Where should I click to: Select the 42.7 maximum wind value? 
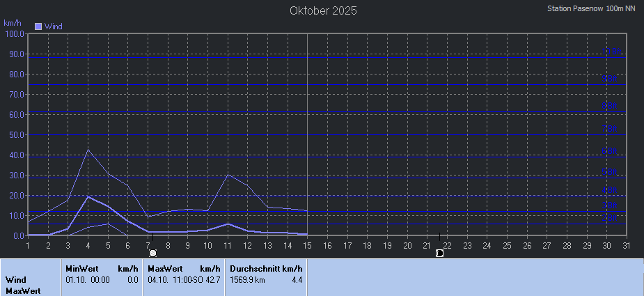pos(212,279)
